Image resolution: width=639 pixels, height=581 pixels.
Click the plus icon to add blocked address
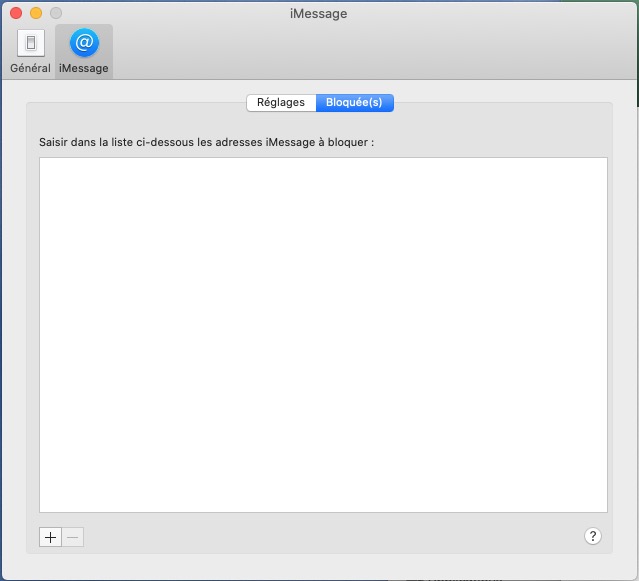[50, 537]
